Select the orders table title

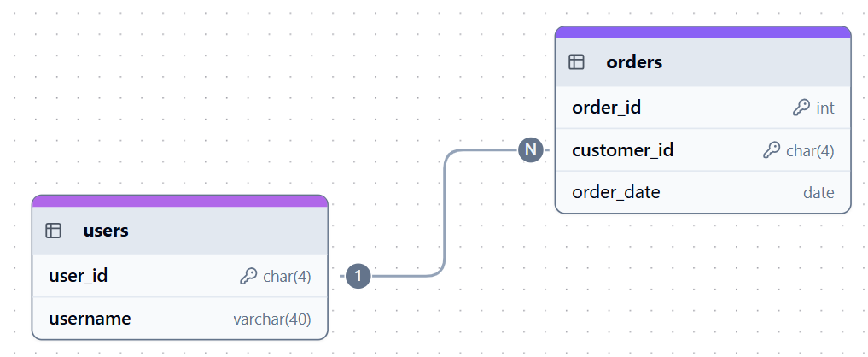click(x=634, y=62)
